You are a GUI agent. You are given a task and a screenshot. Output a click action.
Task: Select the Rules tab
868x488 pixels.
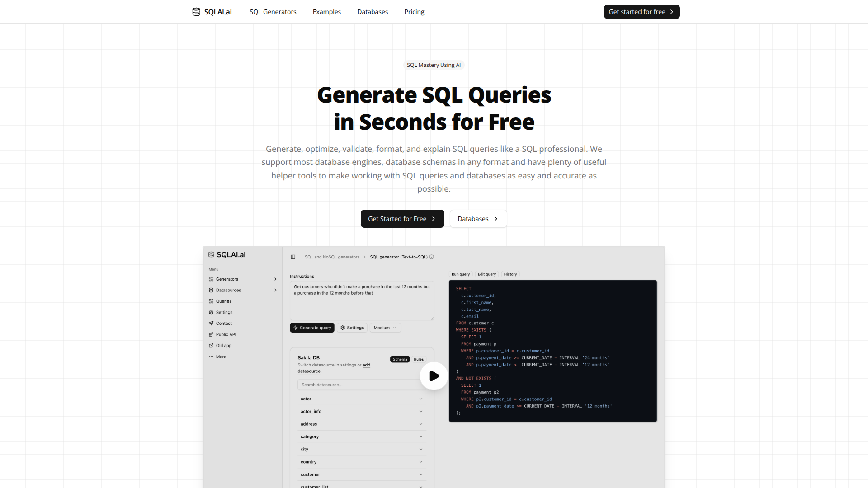point(419,359)
